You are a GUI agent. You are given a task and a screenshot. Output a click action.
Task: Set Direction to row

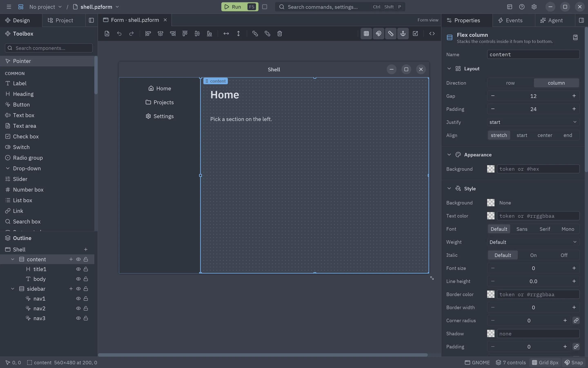[510, 83]
